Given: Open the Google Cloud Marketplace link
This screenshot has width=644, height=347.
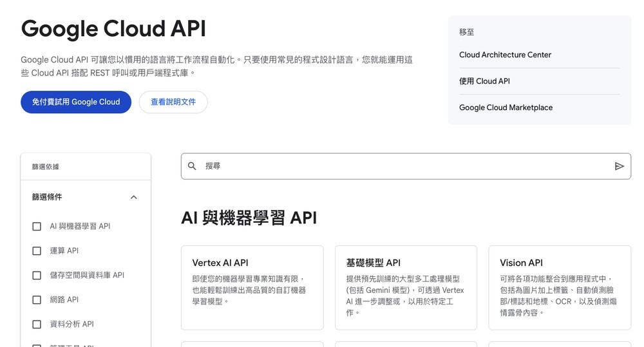Looking at the screenshot, I should tap(506, 108).
